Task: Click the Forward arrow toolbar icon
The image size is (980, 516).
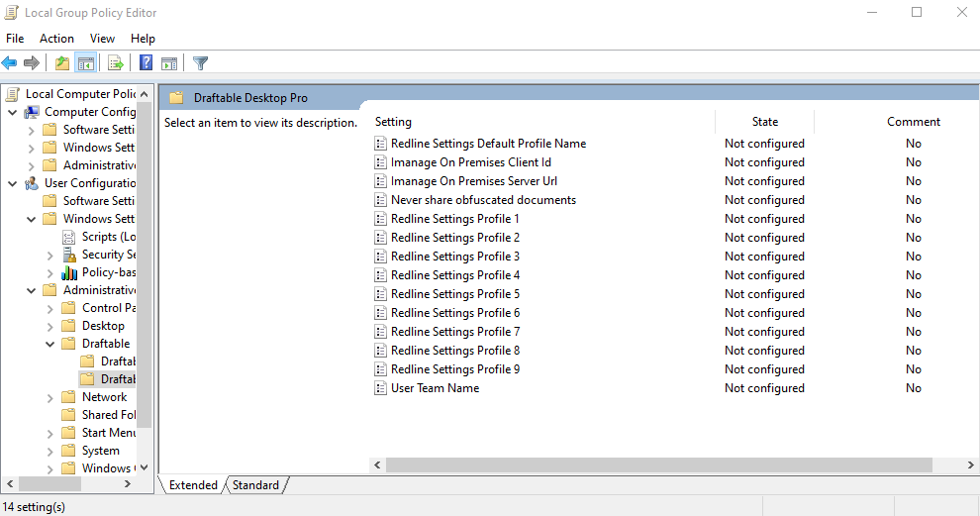Action: 32,62
